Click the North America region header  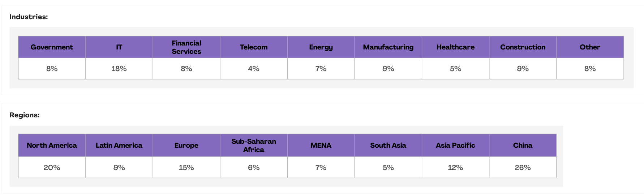click(x=52, y=146)
